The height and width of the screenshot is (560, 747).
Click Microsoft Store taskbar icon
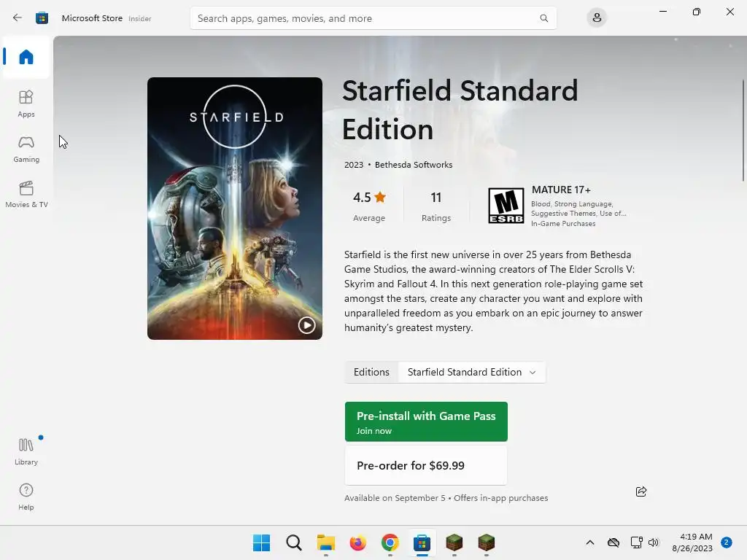(422, 542)
